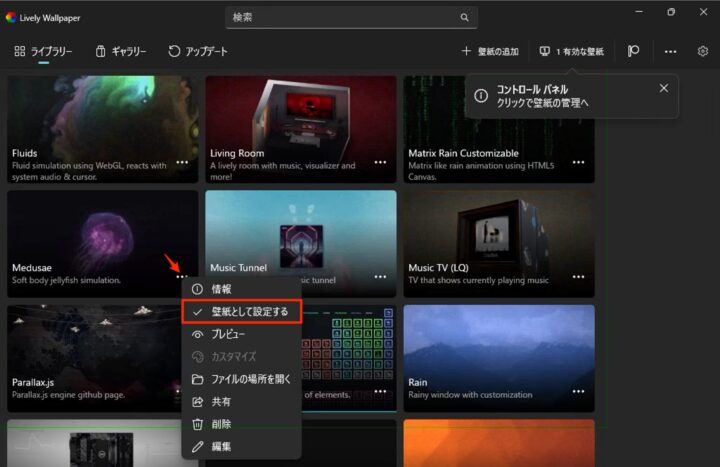This screenshot has width=720, height=467.
Task: Open the more options menu for Fluids
Action: [182, 162]
